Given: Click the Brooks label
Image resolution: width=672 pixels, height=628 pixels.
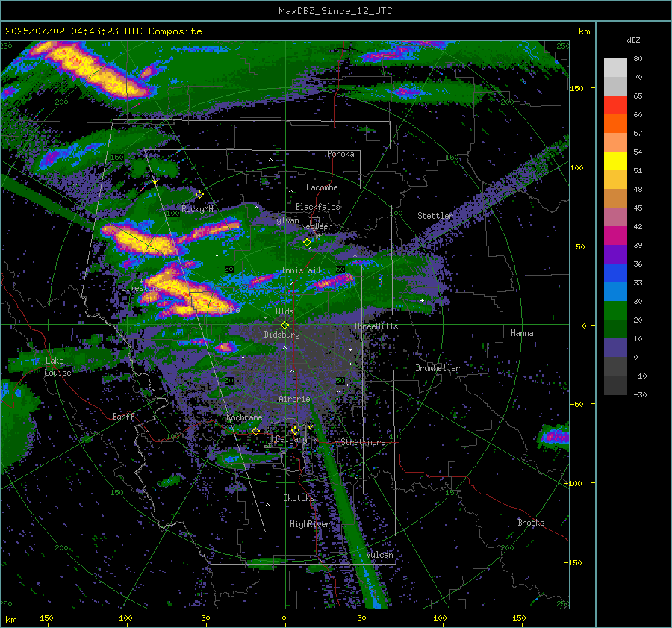Looking at the screenshot, I should [531, 523].
